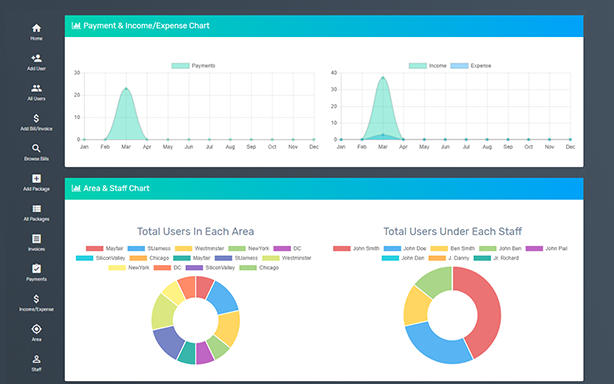Click the lime Westminster legend entry

(x=287, y=258)
